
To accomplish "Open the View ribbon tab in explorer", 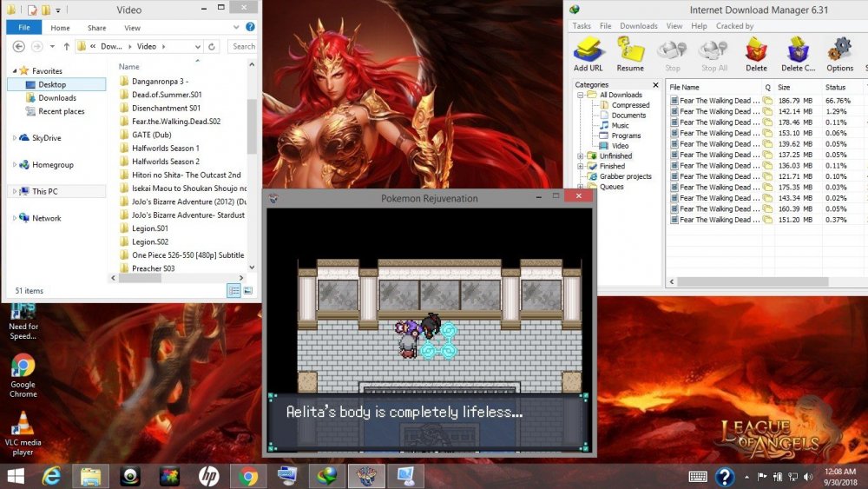I will pyautogui.click(x=132, y=28).
